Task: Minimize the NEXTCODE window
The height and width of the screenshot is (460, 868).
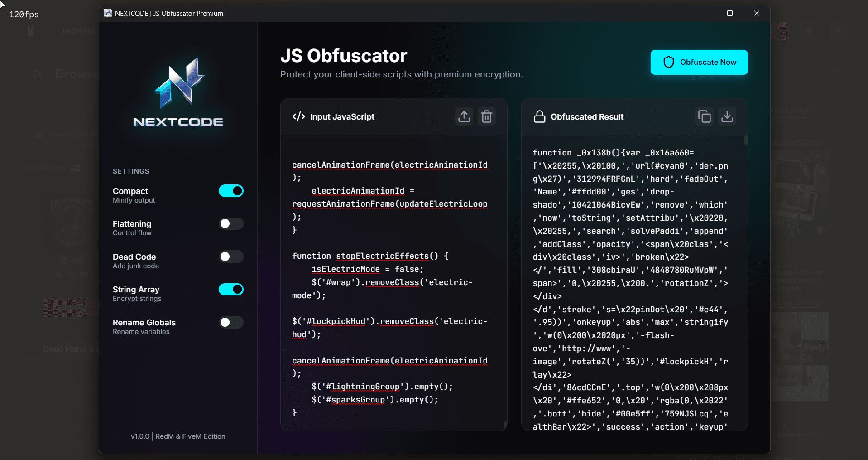Action: [703, 13]
